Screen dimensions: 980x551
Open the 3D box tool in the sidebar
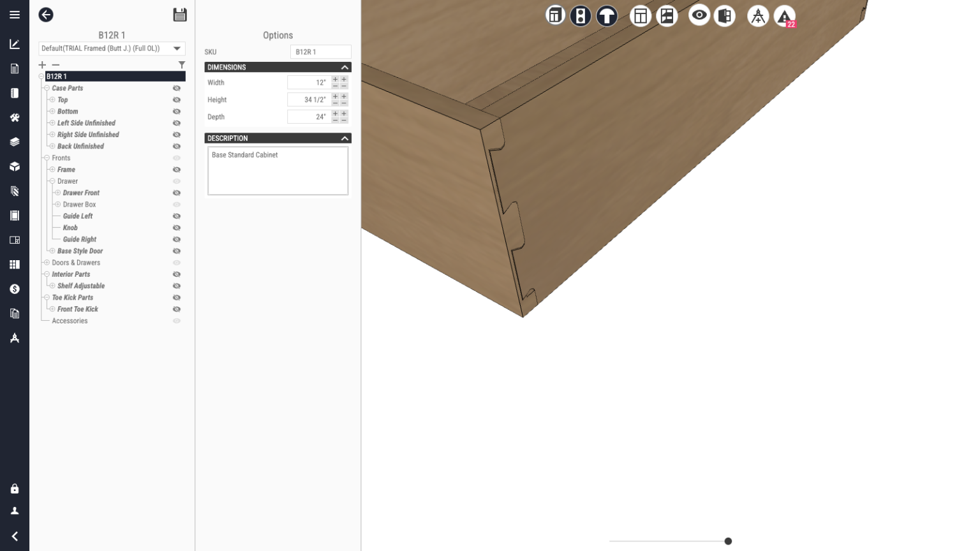(14, 166)
